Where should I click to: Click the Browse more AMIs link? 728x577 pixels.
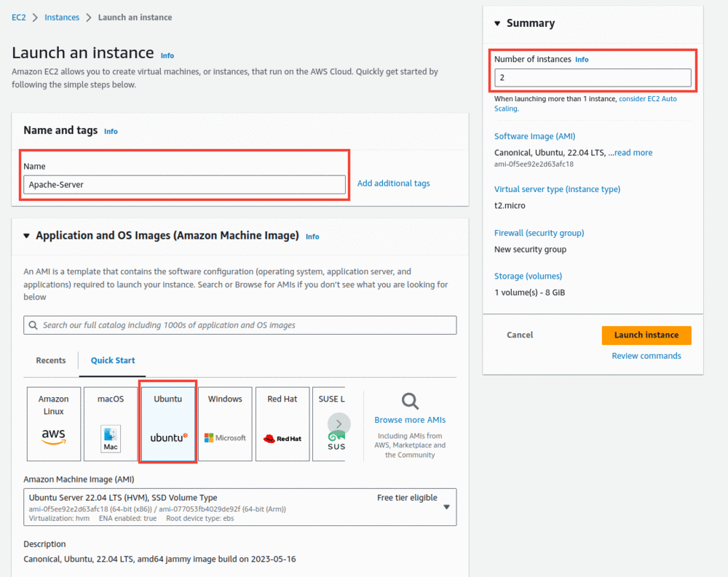click(410, 420)
